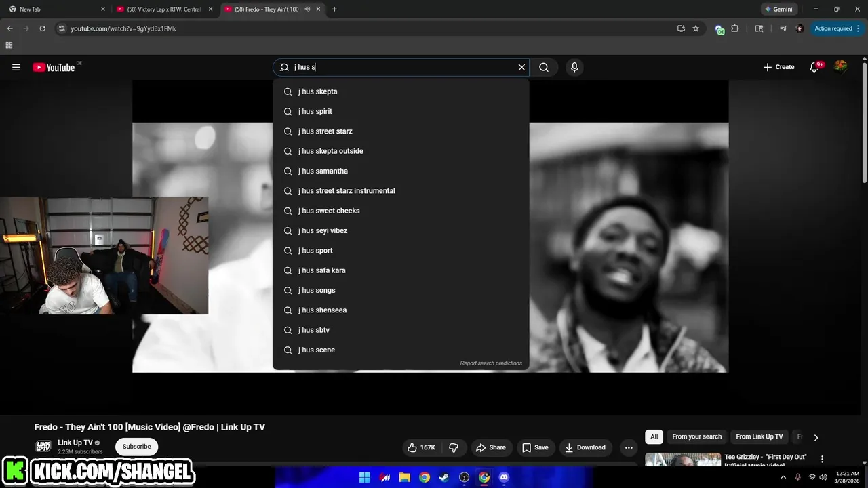Pick 'j hus seyi vibez' suggestion

(x=401, y=230)
